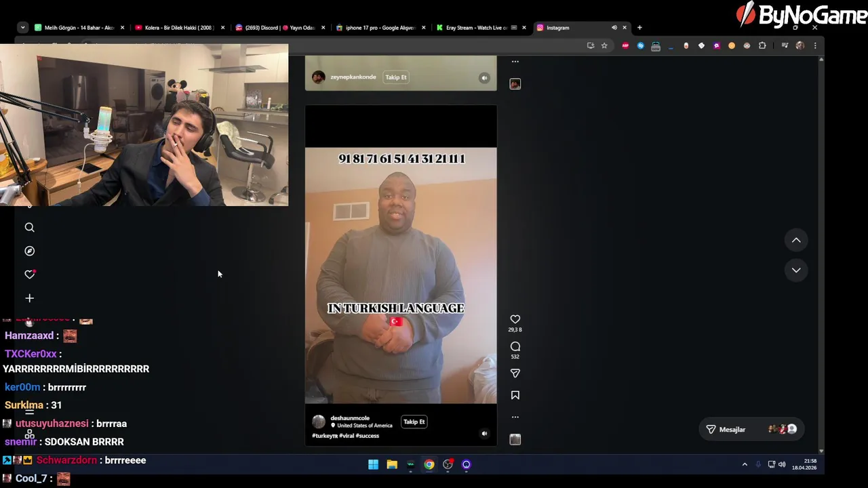
Task: Open more options on zeynepkankonde reel
Action: tap(515, 61)
